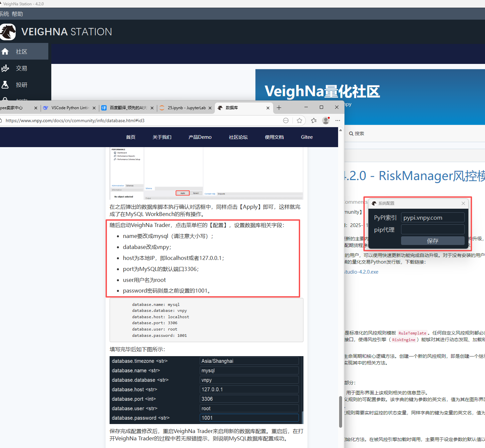Click the VeighNa horse logo
This screenshot has width=485, height=448.
[8, 32]
